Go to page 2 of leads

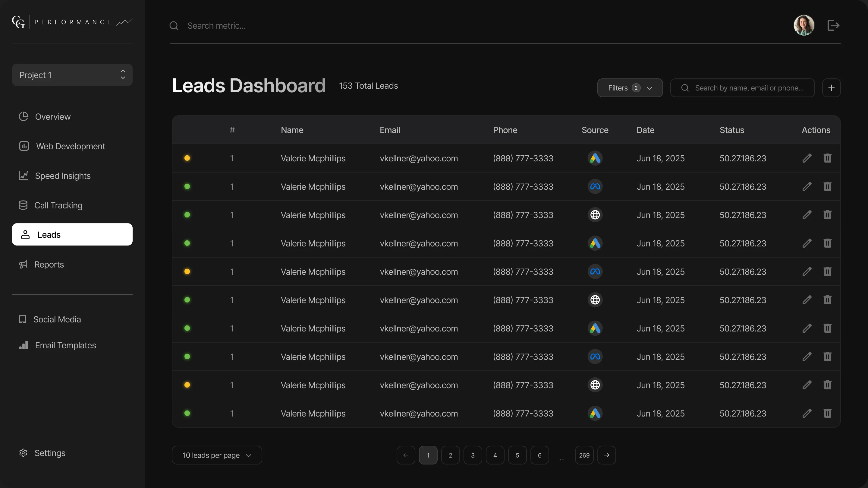451,455
